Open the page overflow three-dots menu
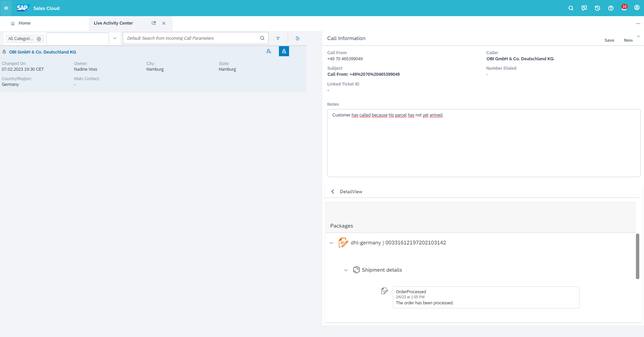644x337 pixels. (x=638, y=24)
